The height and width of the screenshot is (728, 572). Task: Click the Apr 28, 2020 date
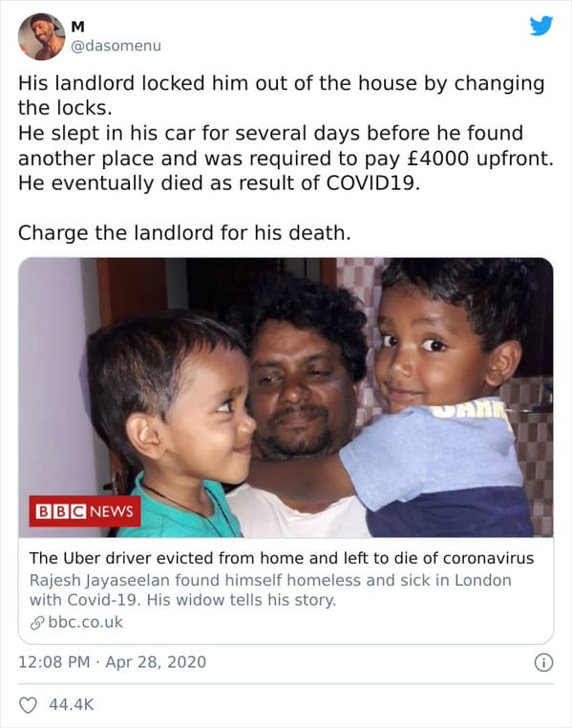click(156, 662)
